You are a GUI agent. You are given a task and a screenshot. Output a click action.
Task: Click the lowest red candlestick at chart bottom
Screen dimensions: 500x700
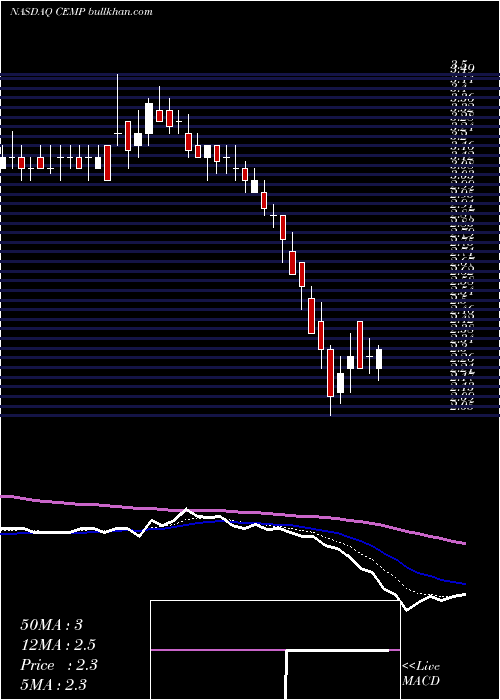(x=330, y=373)
